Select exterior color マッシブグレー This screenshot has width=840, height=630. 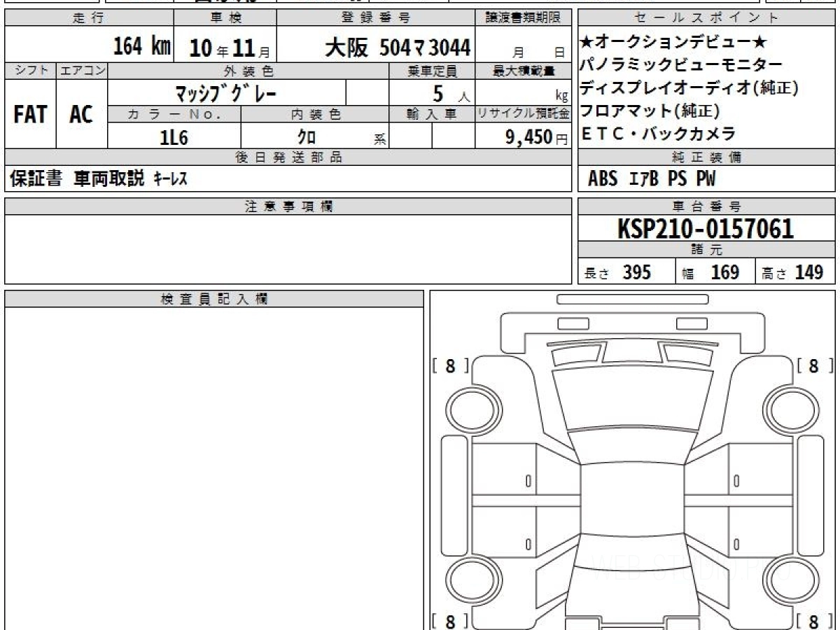coord(225,92)
